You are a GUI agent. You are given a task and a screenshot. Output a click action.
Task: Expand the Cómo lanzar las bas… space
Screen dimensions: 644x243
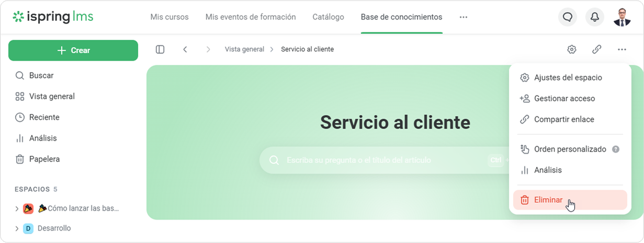click(17, 209)
